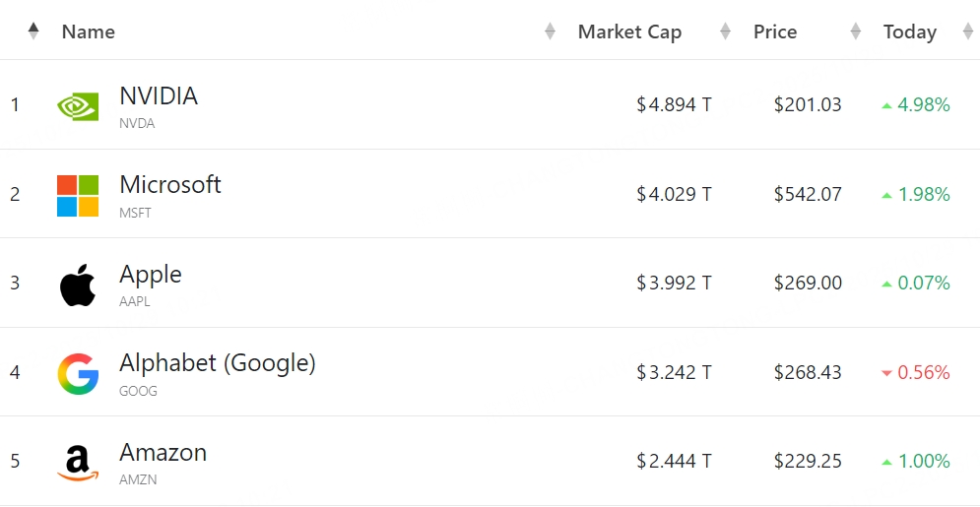Click the Market Cap column header
980x507 pixels.
629,32
